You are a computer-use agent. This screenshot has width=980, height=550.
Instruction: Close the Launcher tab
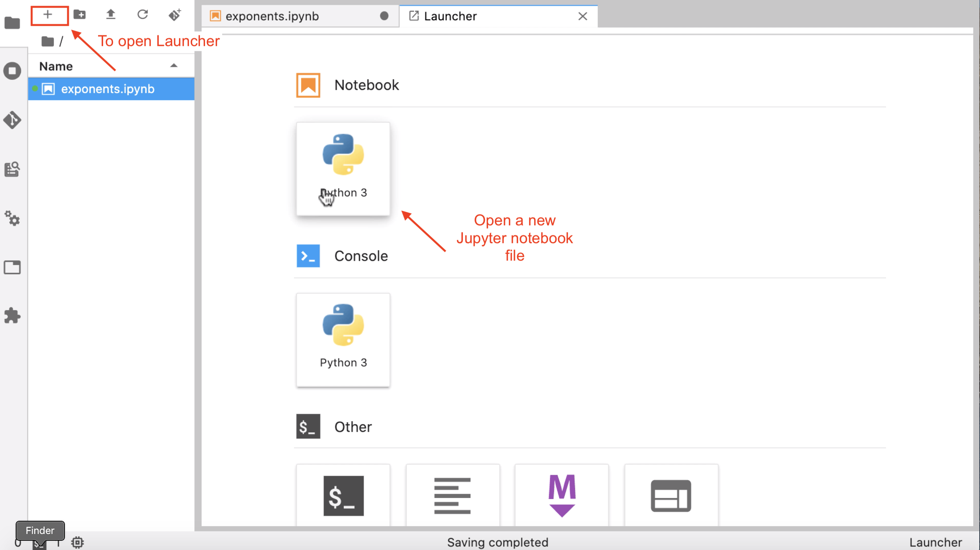coord(582,16)
